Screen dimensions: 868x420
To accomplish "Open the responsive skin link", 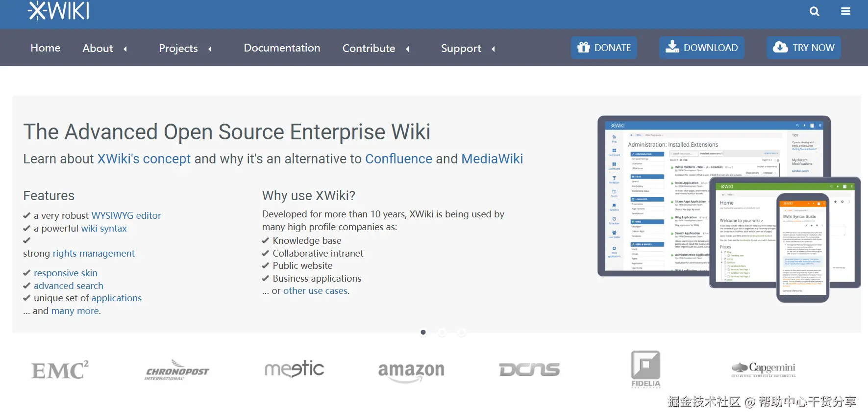I will pos(66,273).
